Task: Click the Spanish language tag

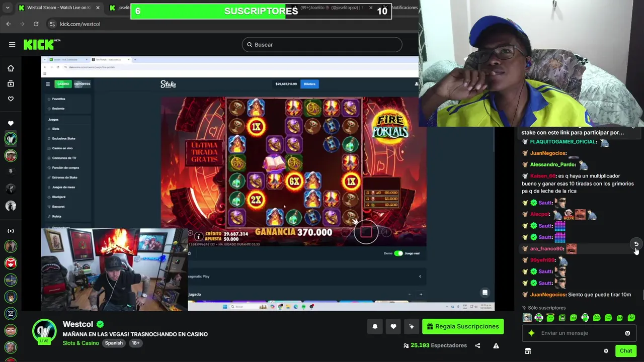Action: coord(114,343)
